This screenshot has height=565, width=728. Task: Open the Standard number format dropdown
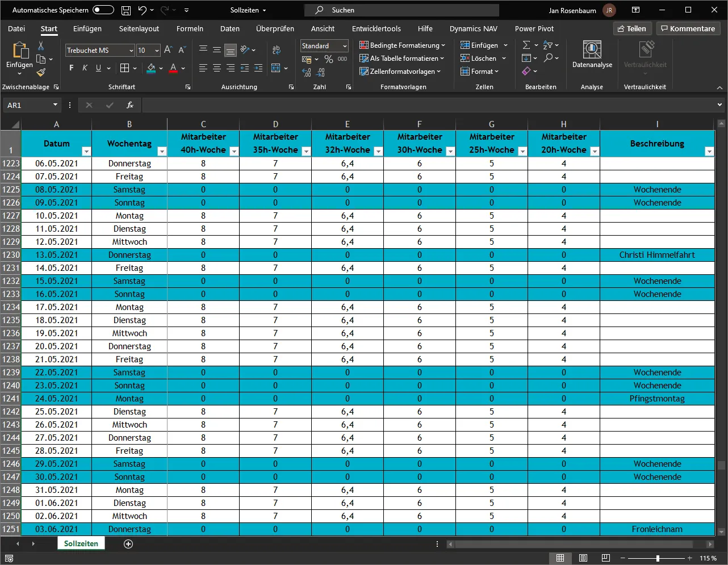point(345,46)
